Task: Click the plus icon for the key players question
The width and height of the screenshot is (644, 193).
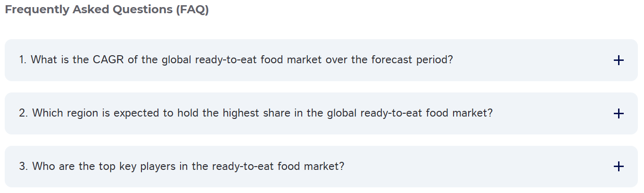Action: [619, 167]
